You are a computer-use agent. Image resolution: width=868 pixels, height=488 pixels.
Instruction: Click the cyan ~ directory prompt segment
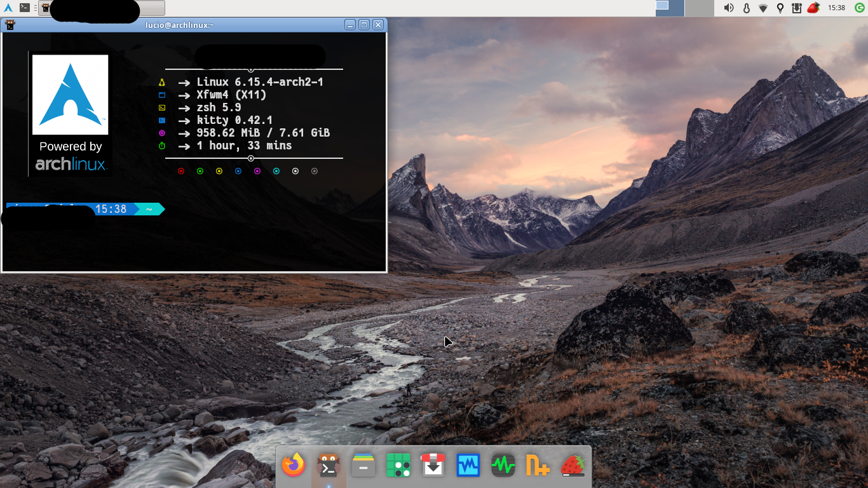(x=149, y=209)
